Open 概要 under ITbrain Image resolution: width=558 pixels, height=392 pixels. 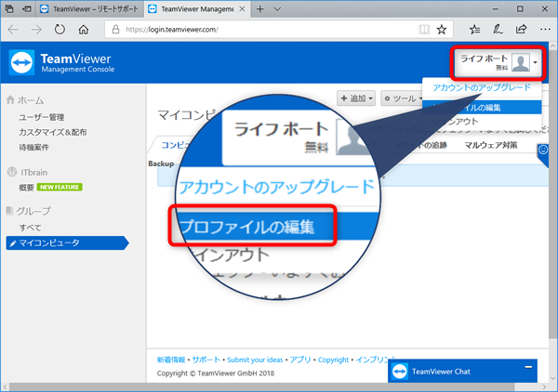26,188
